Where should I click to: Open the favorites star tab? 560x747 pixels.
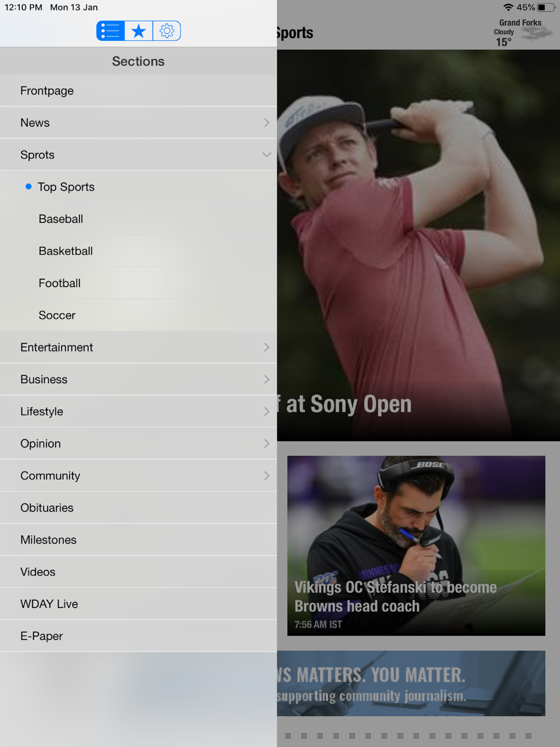pyautogui.click(x=139, y=31)
